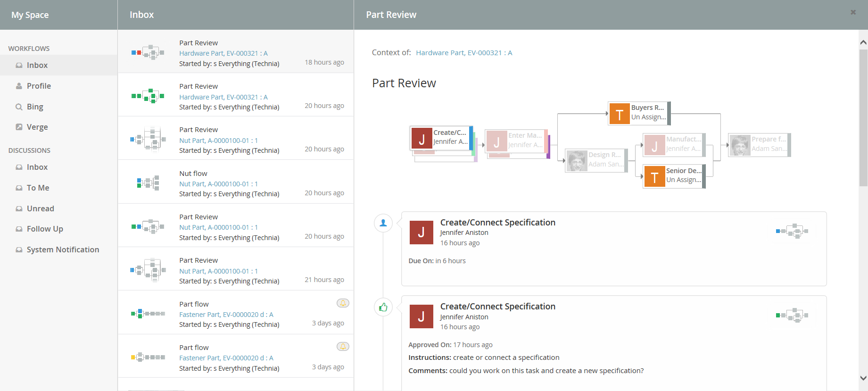Open System Notification in sidebar
Image resolution: width=868 pixels, height=391 pixels.
coord(63,250)
